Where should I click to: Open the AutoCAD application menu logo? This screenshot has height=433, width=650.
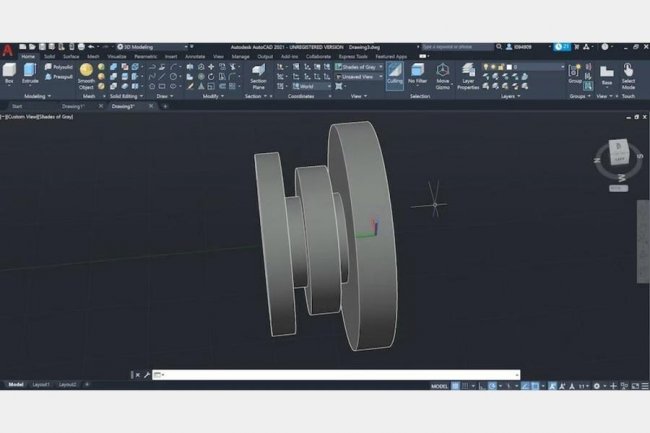pyautogui.click(x=7, y=50)
